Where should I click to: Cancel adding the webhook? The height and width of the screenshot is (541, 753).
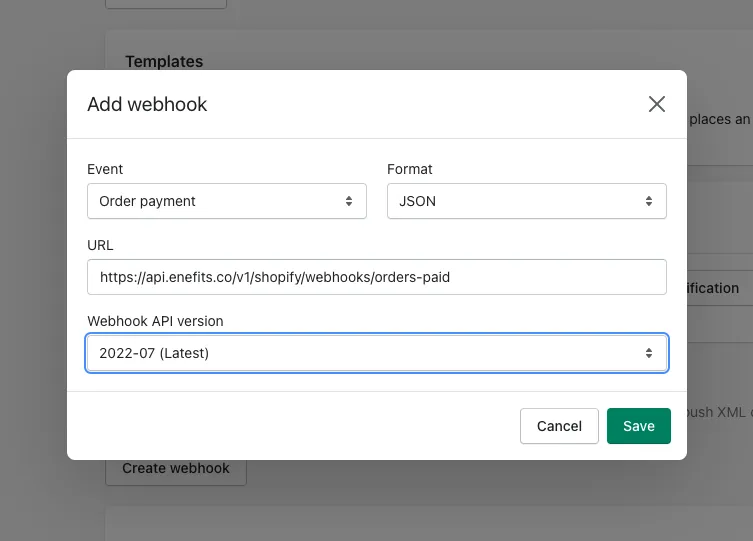click(x=559, y=426)
